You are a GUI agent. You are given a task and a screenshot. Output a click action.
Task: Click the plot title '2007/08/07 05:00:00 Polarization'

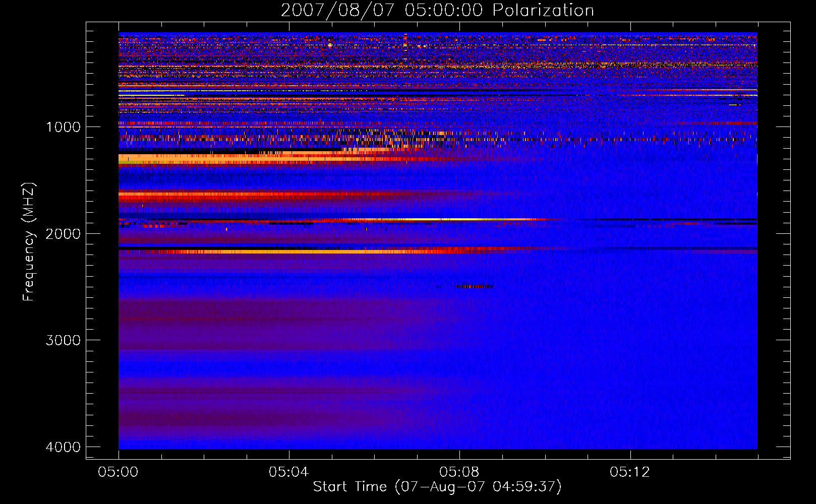click(437, 10)
